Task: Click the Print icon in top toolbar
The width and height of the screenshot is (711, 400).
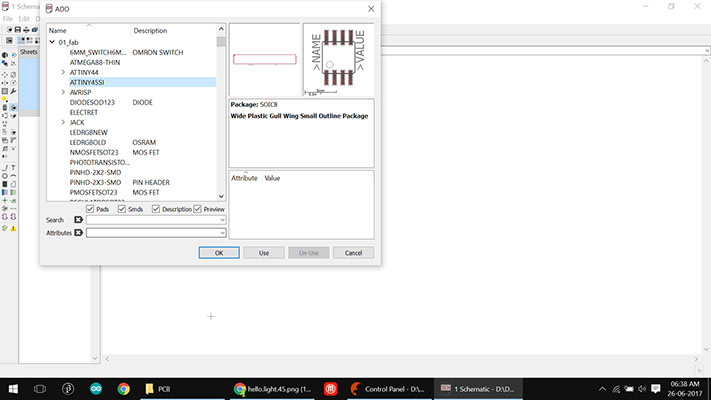Action: [26, 29]
